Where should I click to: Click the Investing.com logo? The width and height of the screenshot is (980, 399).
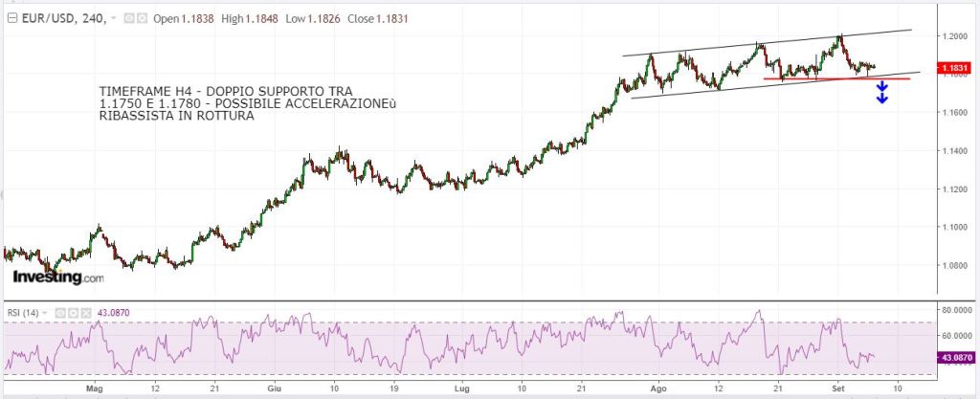coord(57,277)
